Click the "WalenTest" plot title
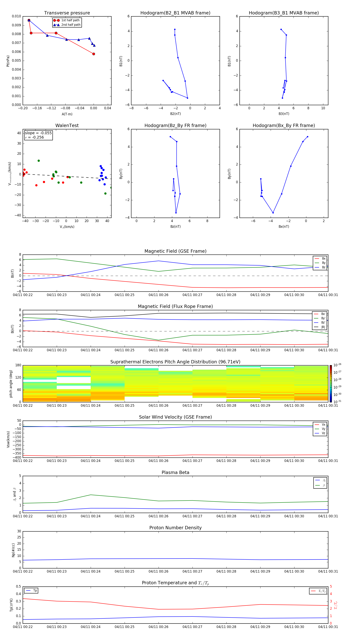This screenshot has height=644, width=351. [67, 125]
